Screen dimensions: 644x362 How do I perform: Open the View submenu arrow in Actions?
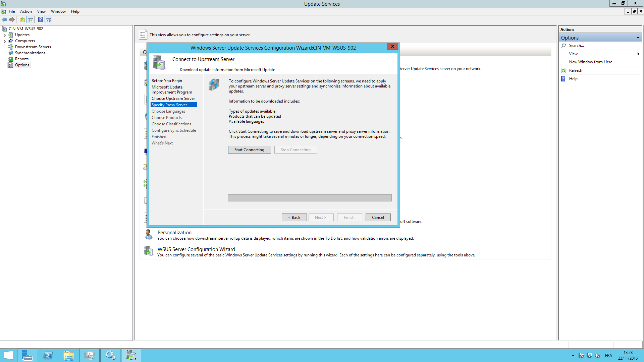coord(638,54)
